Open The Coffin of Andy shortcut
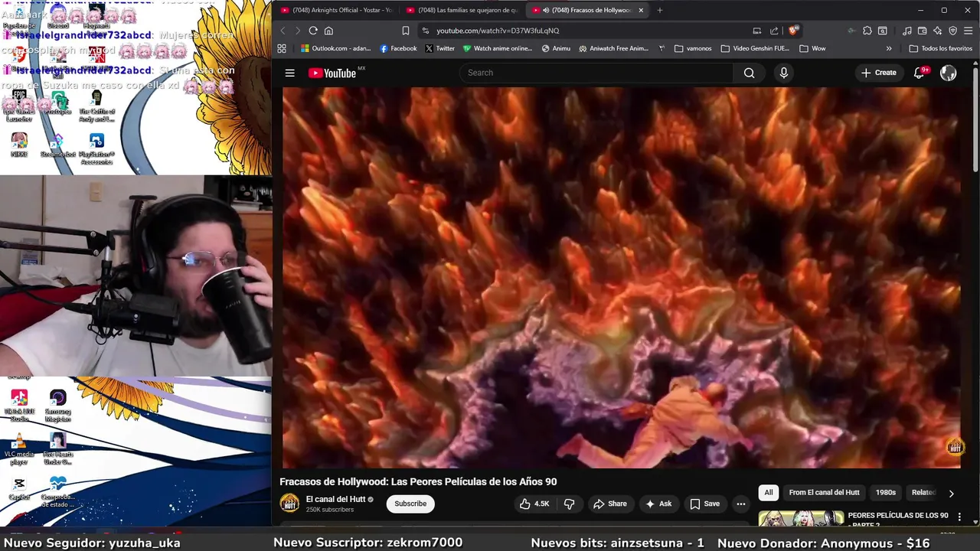The height and width of the screenshot is (551, 980). 96,106
